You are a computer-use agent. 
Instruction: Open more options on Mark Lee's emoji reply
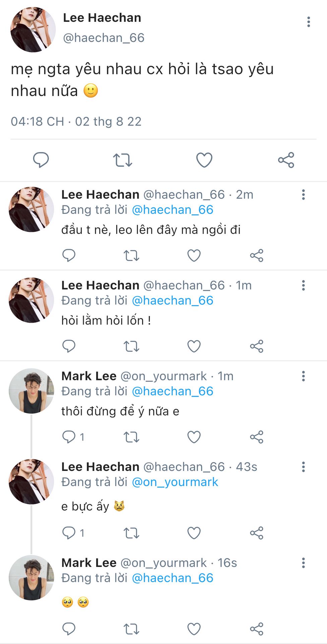[304, 563]
